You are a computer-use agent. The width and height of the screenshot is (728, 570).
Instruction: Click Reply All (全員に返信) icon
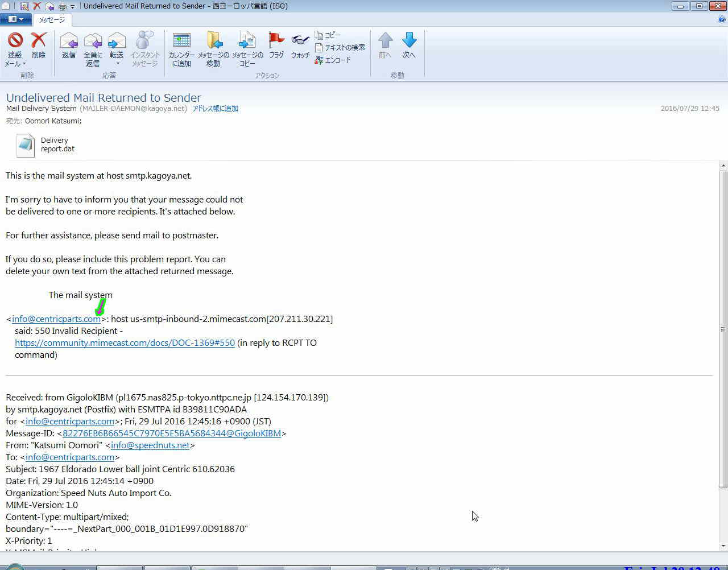(x=93, y=48)
